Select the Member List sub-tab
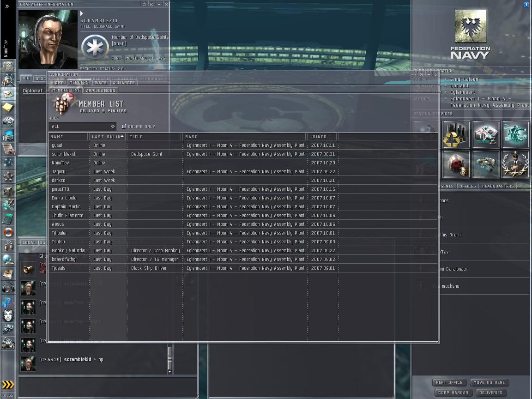 coord(66,90)
